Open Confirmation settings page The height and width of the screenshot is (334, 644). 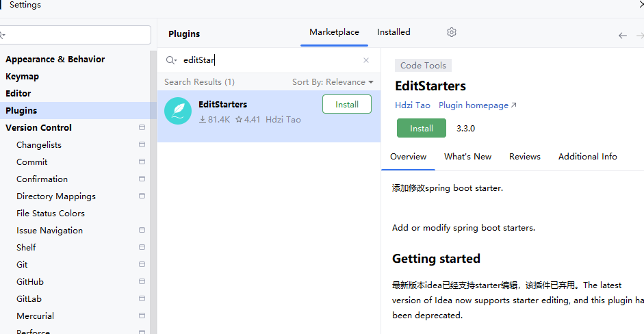tap(42, 179)
